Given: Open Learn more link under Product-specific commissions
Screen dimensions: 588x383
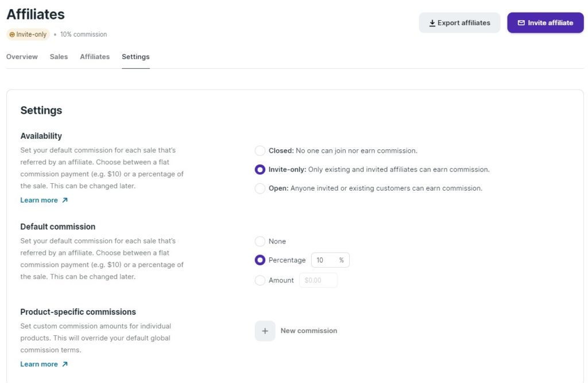Looking at the screenshot, I should point(44,364).
